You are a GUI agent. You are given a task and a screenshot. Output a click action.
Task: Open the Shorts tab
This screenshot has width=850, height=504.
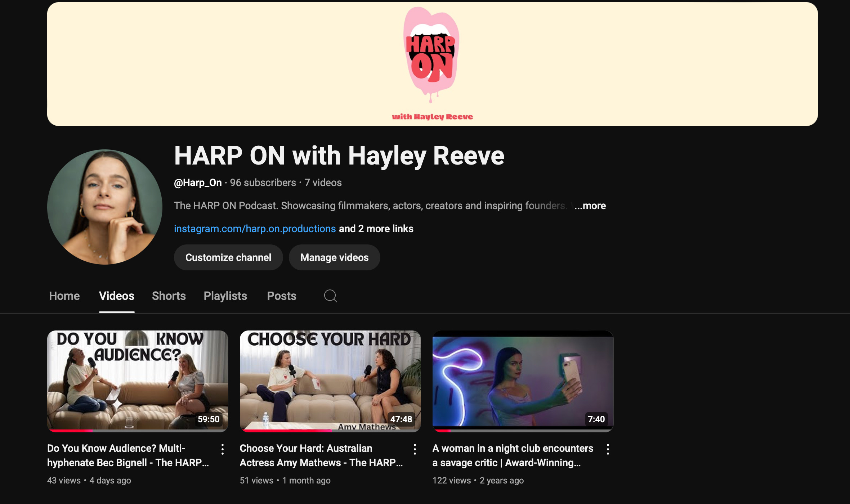point(169,296)
